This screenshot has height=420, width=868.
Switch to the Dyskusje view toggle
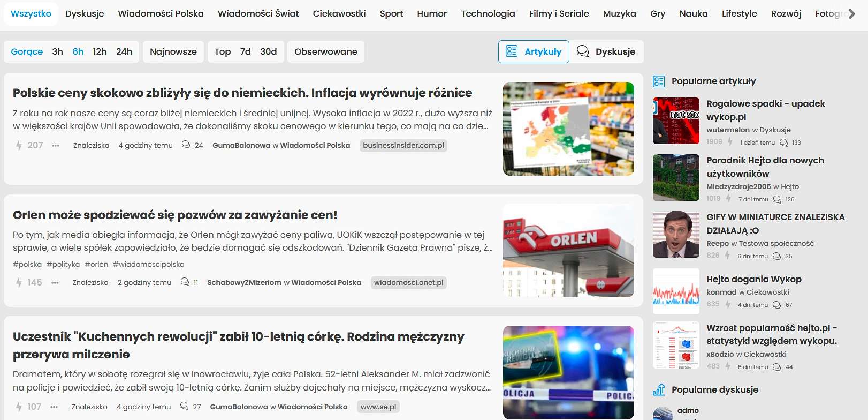[x=606, y=51]
